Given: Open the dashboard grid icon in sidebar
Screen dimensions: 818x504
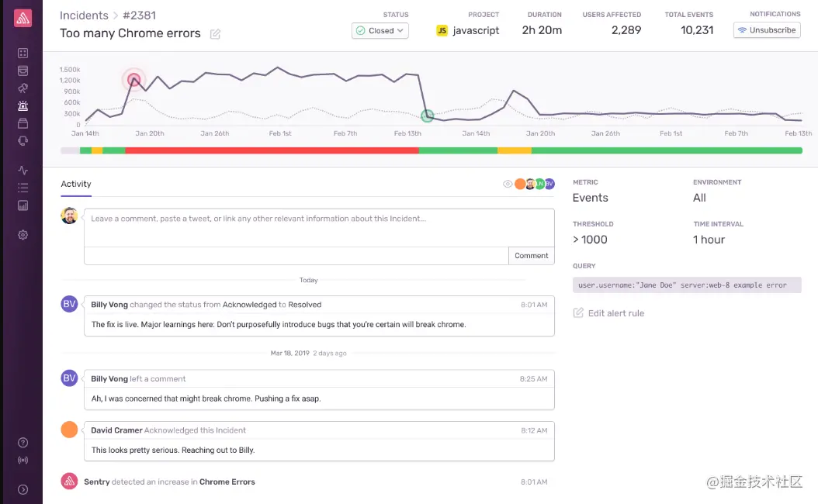Looking at the screenshot, I should click(x=23, y=54).
